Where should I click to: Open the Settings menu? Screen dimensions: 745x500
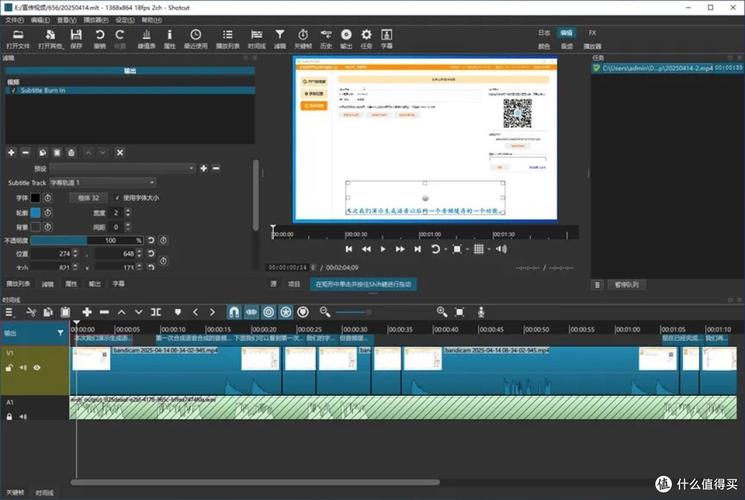coord(125,20)
